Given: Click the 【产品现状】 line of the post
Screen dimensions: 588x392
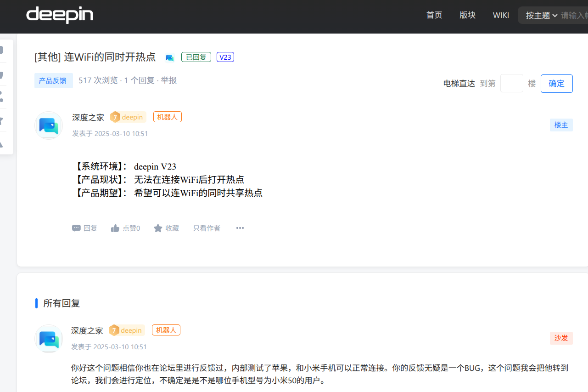Looking at the screenshot, I should pyautogui.click(x=158, y=180).
